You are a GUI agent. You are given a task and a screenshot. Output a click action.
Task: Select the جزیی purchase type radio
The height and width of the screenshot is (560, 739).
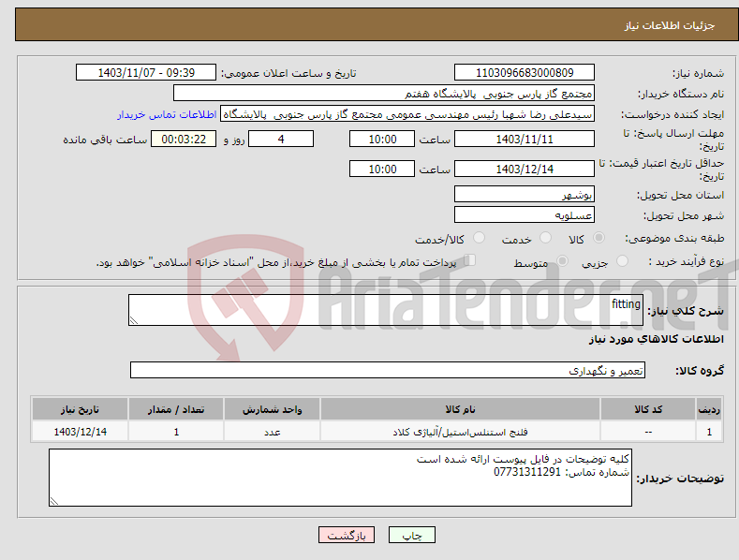pos(622,260)
